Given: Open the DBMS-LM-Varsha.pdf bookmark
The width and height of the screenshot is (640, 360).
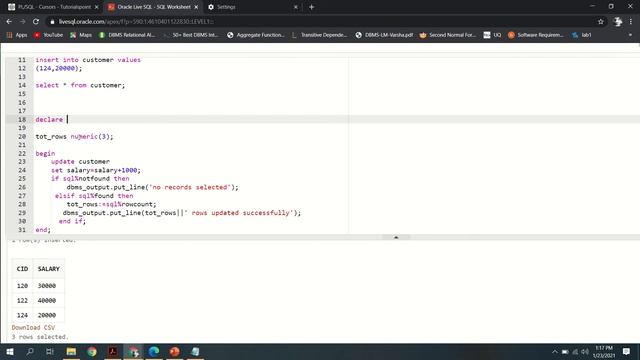Looking at the screenshot, I should (x=384, y=35).
